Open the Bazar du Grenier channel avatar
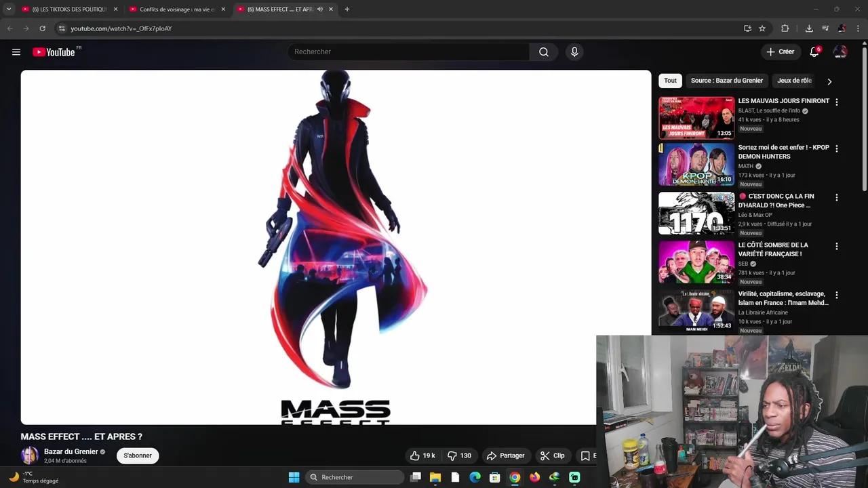Viewport: 868px width, 488px height. 30,455
